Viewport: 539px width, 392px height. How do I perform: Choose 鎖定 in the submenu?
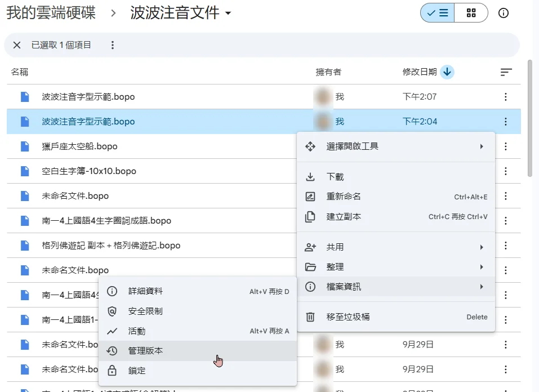pos(198,371)
